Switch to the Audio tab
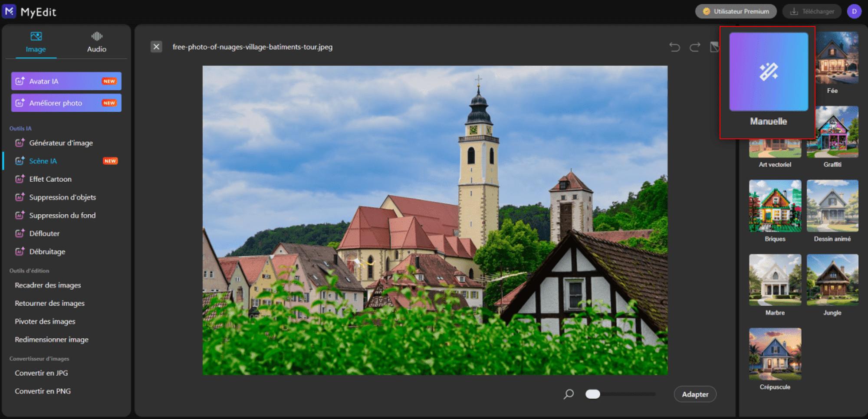This screenshot has width=868, height=419. (96, 43)
